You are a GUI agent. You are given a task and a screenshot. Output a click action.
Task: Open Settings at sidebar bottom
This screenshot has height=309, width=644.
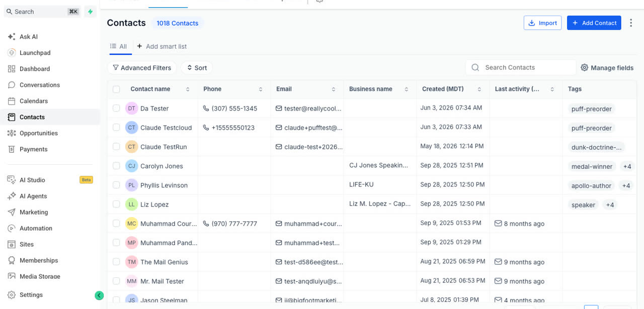click(x=31, y=295)
